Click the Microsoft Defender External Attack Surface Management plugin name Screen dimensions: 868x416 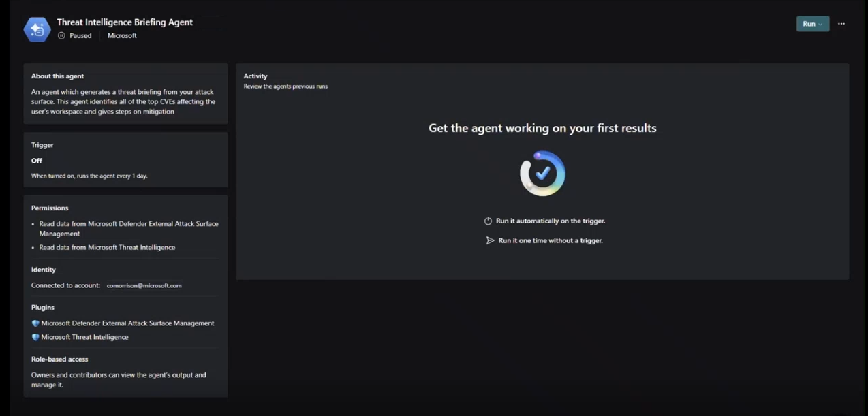[x=127, y=323]
